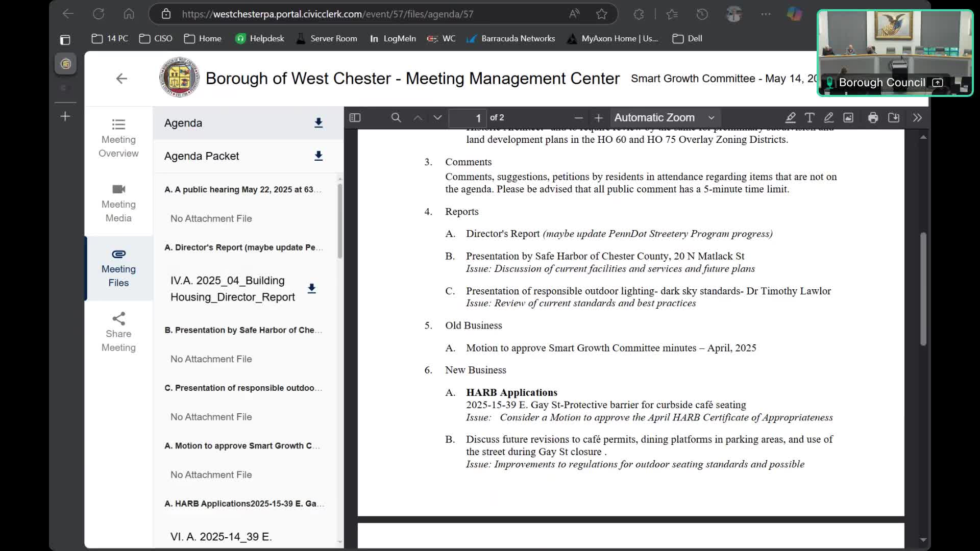This screenshot has width=980, height=551.
Task: Click the PDF page number field
Action: [x=467, y=118]
